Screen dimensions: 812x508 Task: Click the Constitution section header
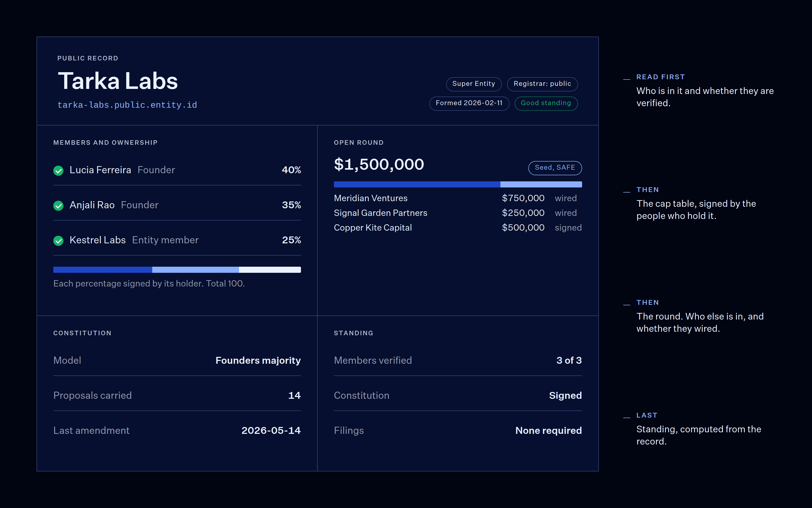[82, 333]
